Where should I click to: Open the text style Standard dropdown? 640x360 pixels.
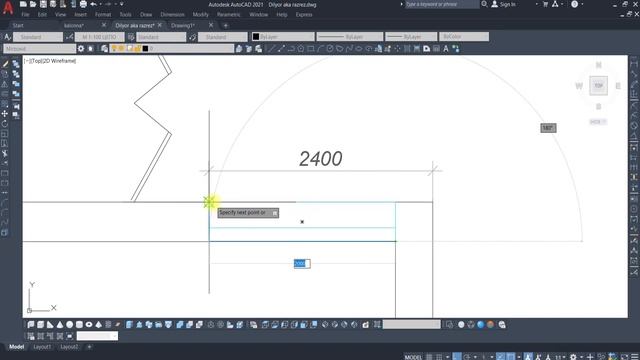(38, 37)
